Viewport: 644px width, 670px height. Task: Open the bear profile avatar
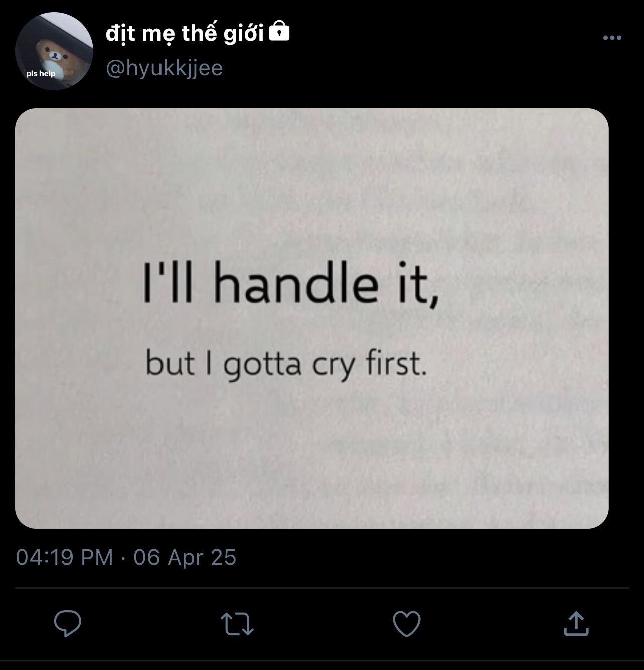[x=54, y=52]
